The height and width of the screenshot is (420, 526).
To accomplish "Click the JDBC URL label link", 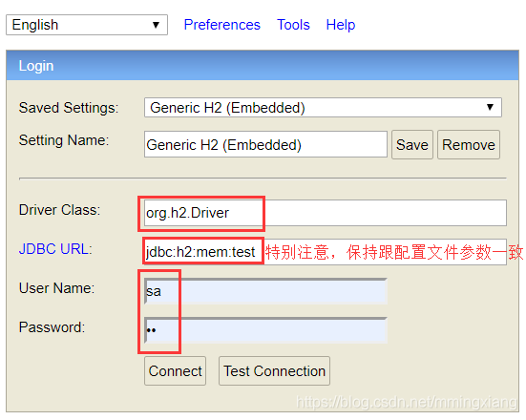I will pos(55,249).
